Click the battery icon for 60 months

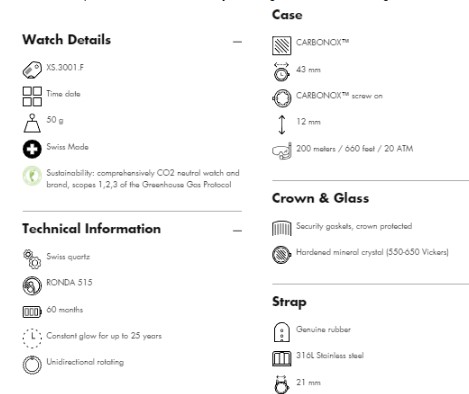point(32,312)
